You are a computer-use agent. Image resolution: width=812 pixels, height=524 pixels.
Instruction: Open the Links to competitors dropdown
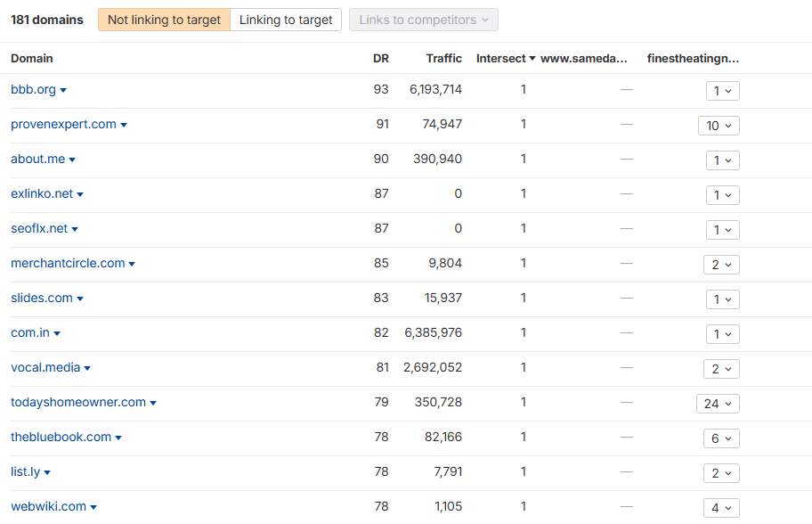pos(424,20)
